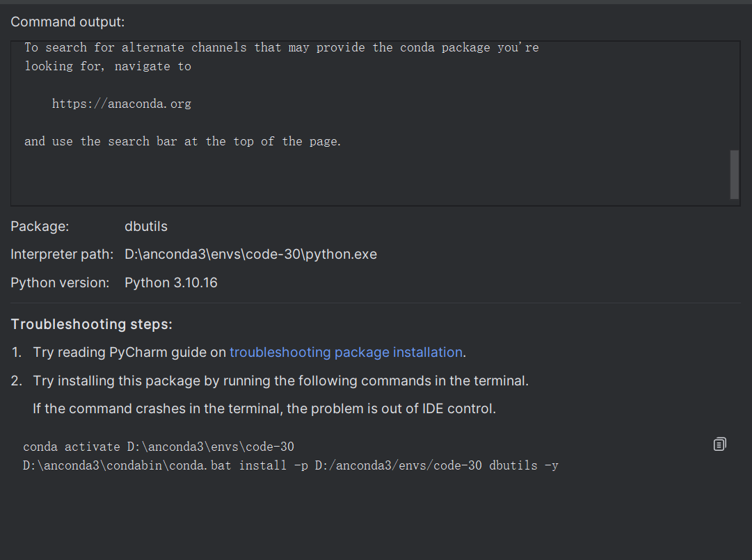Viewport: 752px width, 560px height.
Task: Click the 'Package:' field label
Action: click(40, 227)
